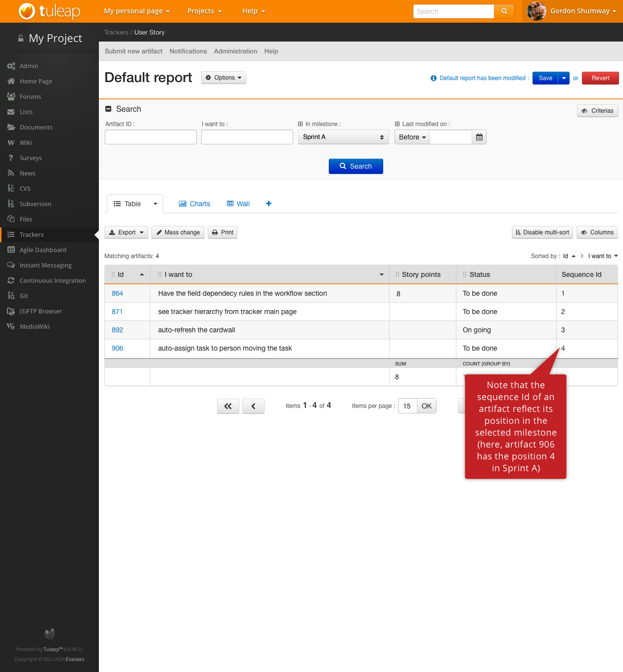Click the orange header search magnifier icon
The width and height of the screenshot is (623, 672).
[504, 11]
